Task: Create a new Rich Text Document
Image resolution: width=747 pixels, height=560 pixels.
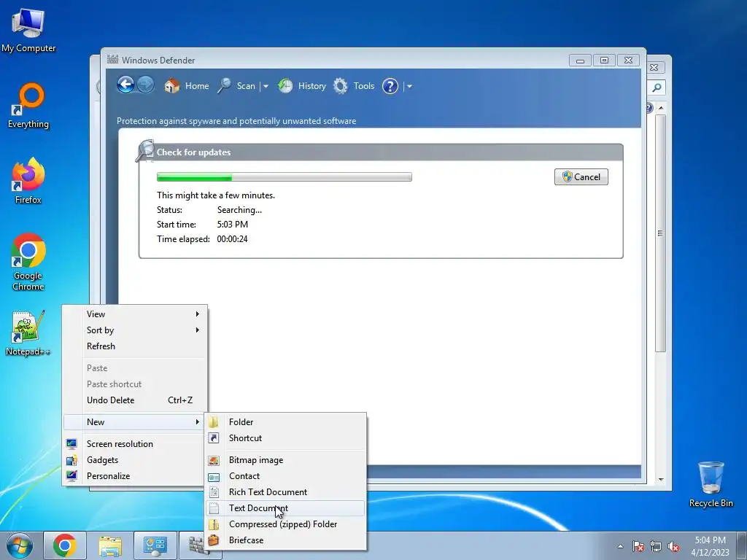Action: 285,492
